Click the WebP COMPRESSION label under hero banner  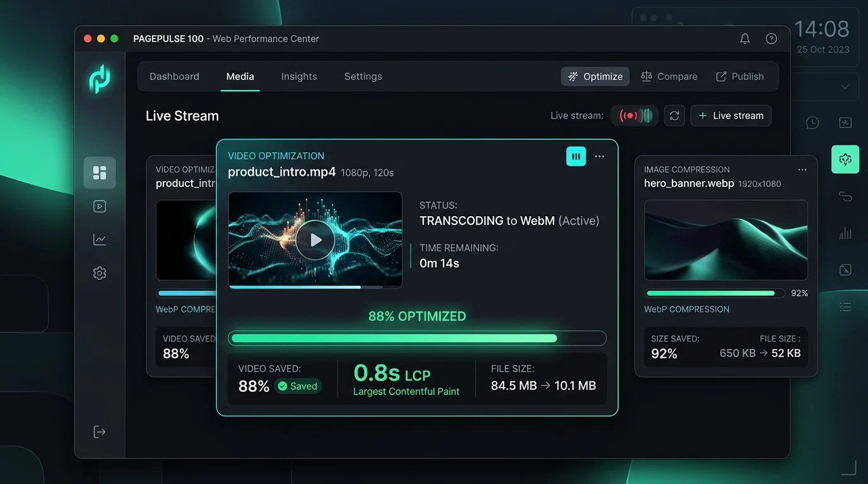(686, 309)
